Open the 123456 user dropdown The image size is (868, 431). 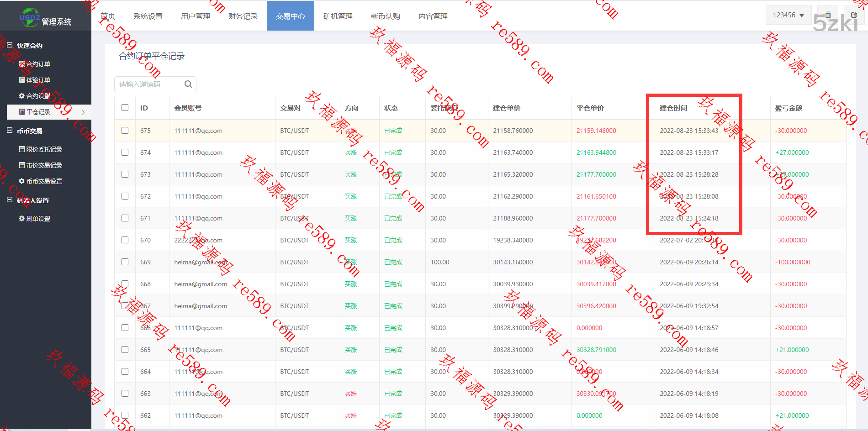pyautogui.click(x=788, y=15)
